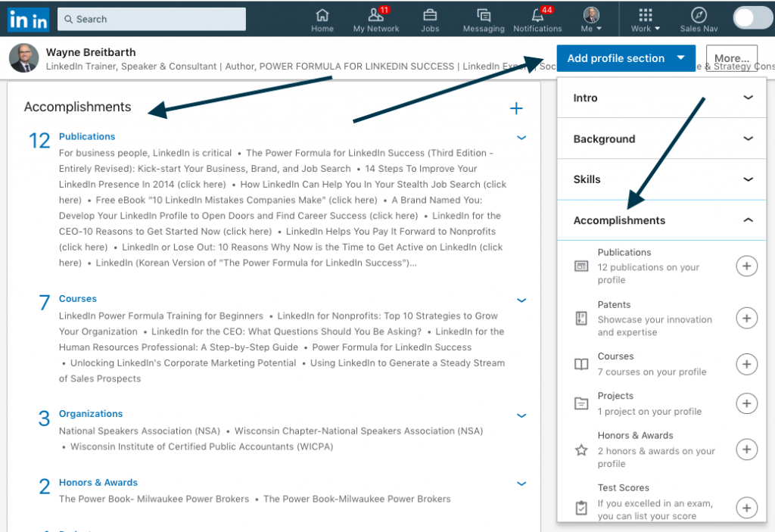Click the More... button
Image resolution: width=775 pixels, height=532 pixels.
point(732,58)
